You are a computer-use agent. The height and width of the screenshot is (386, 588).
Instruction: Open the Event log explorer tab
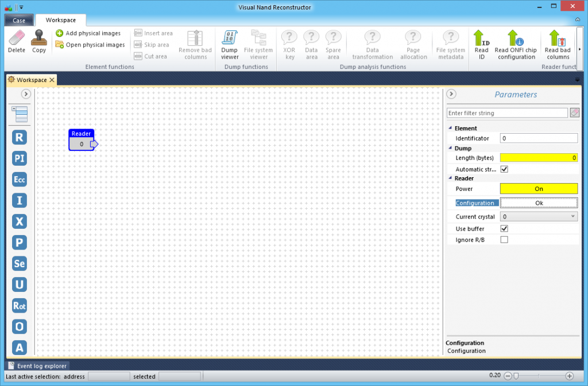pyautogui.click(x=37, y=366)
